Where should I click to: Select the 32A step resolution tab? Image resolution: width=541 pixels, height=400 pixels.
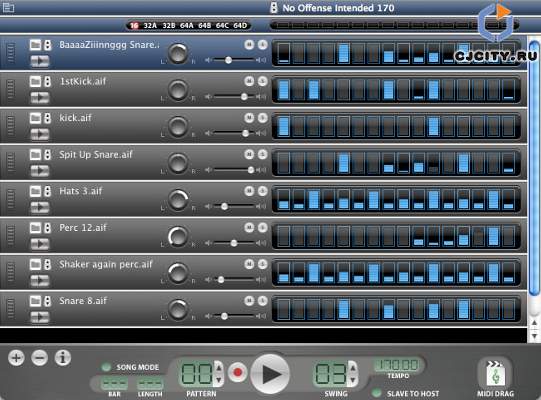(150, 26)
